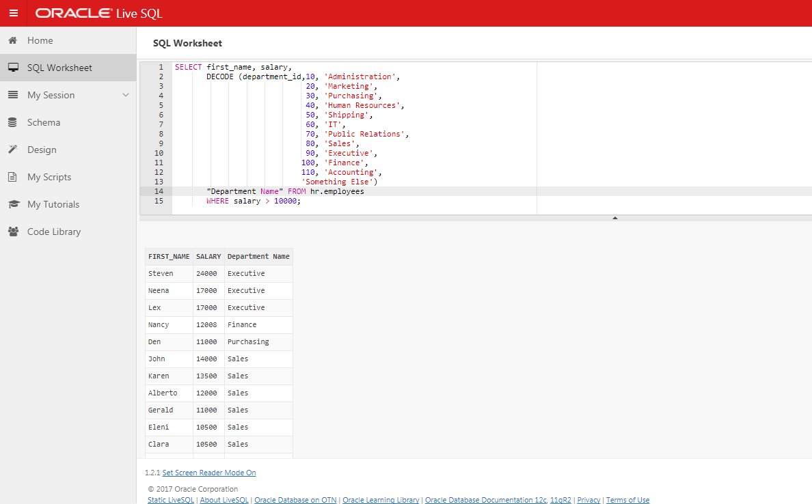
Task: Click Set Screen Reader Mode On link
Action: point(208,473)
